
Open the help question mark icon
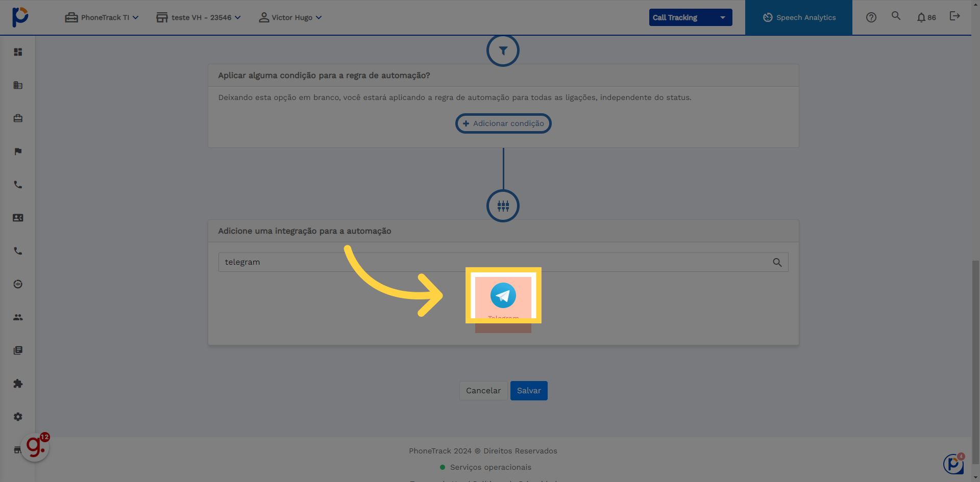pyautogui.click(x=871, y=17)
